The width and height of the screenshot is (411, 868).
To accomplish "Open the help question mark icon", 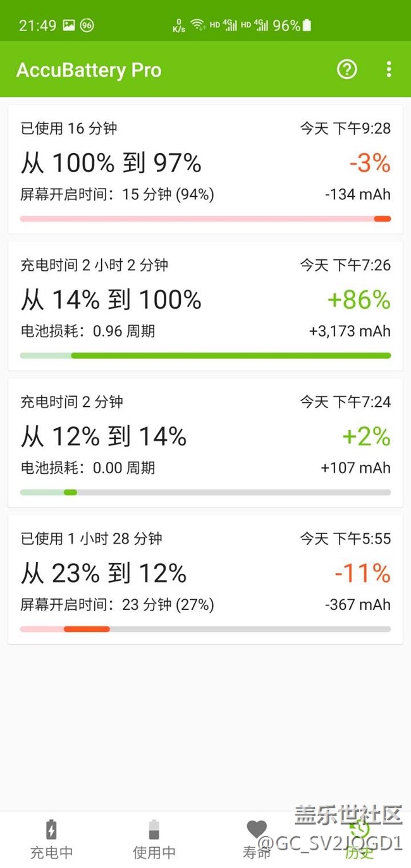I will pyautogui.click(x=347, y=70).
